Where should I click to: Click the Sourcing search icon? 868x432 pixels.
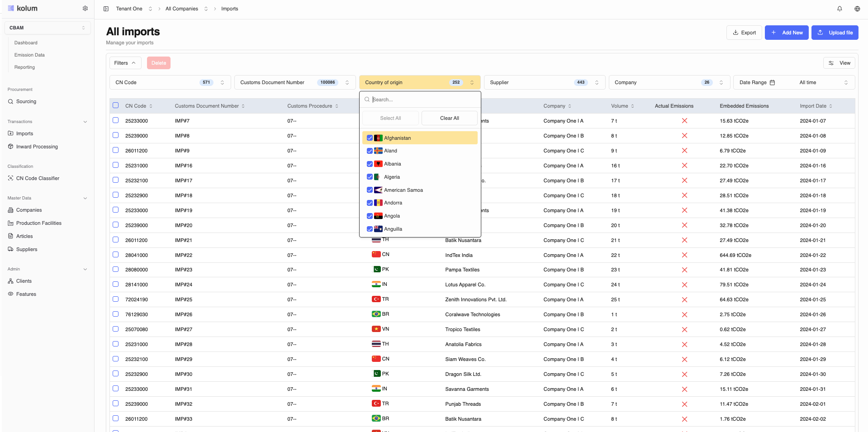click(10, 102)
